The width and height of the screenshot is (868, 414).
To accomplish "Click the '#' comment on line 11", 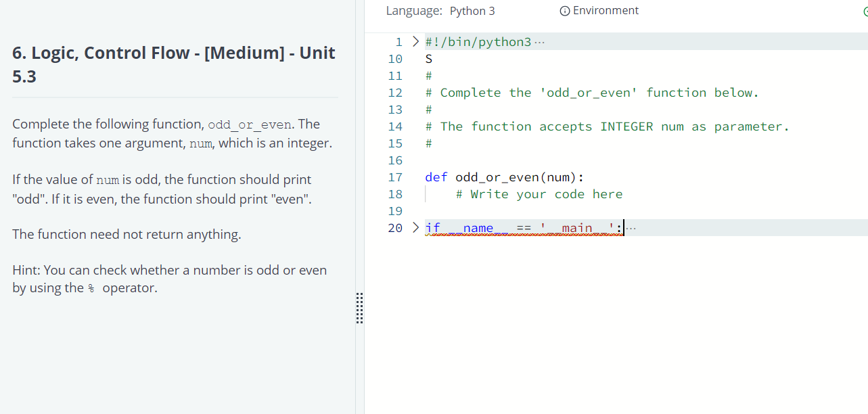I will (x=429, y=76).
